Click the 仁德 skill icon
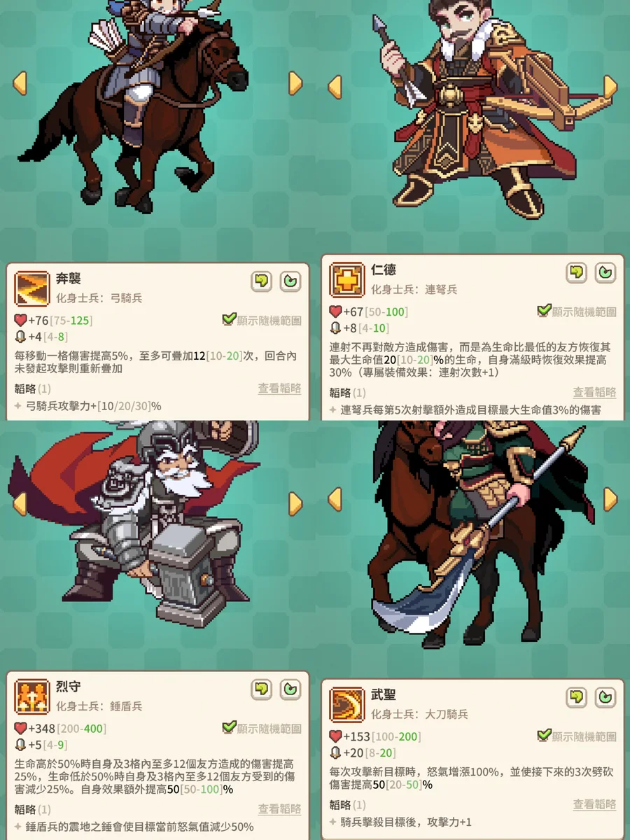The image size is (630, 840). tap(347, 280)
